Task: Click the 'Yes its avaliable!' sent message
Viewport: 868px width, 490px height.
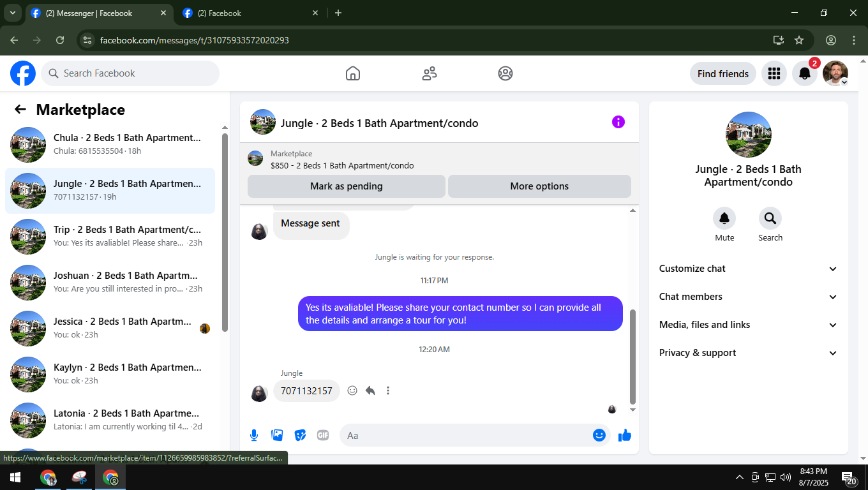Action: 460,314
